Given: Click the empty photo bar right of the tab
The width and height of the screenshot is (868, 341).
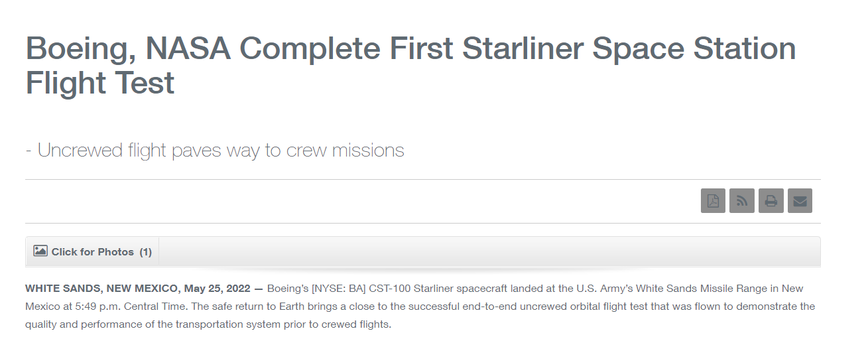Looking at the screenshot, I should [x=489, y=252].
